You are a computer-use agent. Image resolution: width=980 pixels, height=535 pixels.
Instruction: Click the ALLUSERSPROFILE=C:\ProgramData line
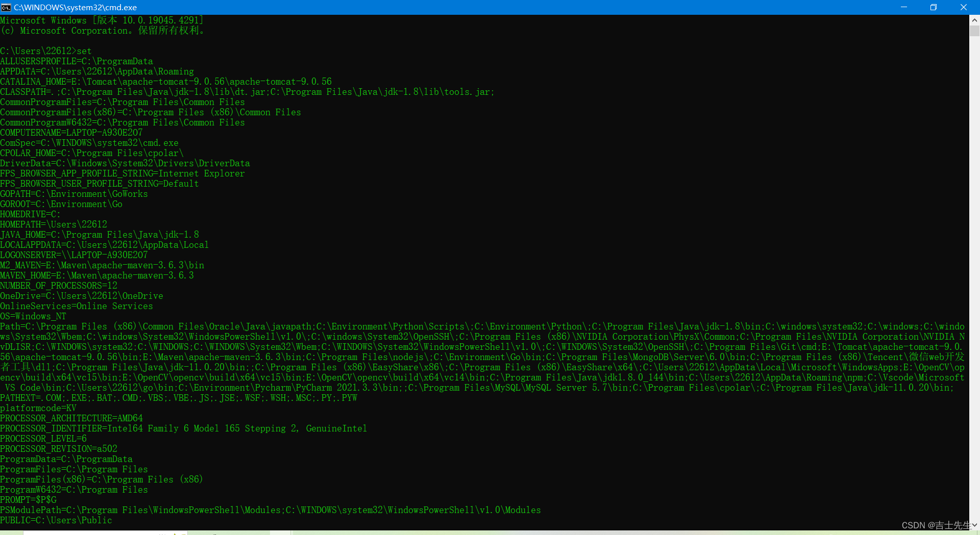pos(77,61)
